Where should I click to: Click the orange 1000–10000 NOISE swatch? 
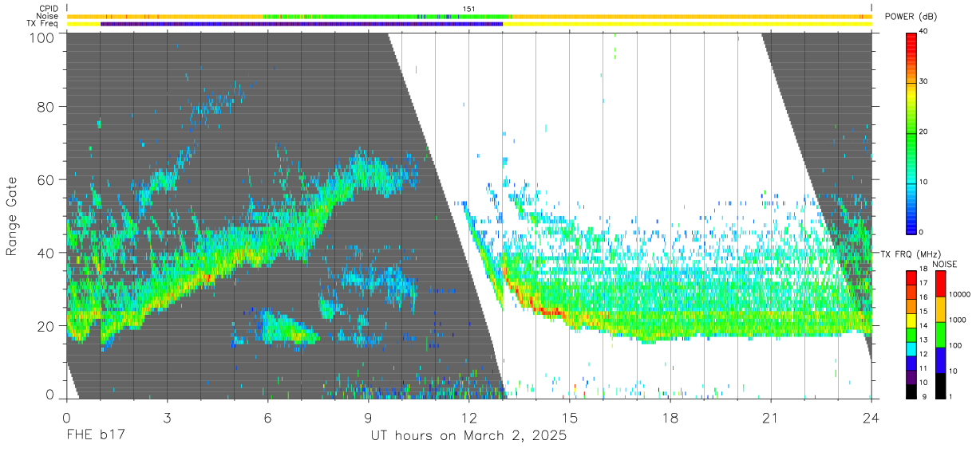pos(940,309)
